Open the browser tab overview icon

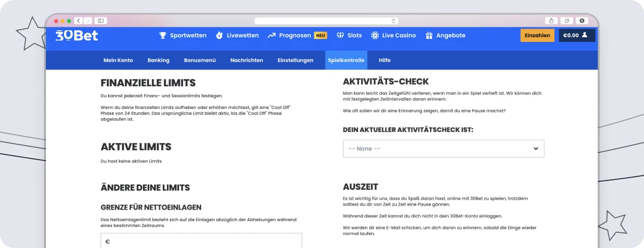tap(567, 20)
